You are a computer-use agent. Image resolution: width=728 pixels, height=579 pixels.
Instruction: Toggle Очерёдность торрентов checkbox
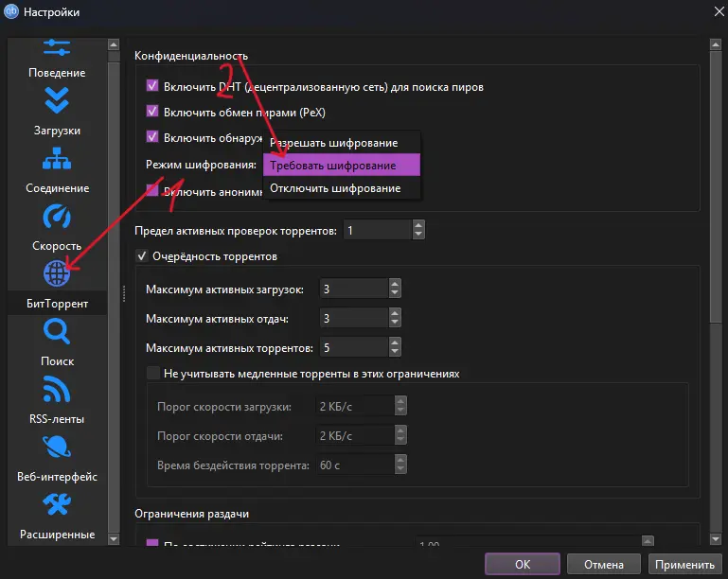pyautogui.click(x=142, y=256)
